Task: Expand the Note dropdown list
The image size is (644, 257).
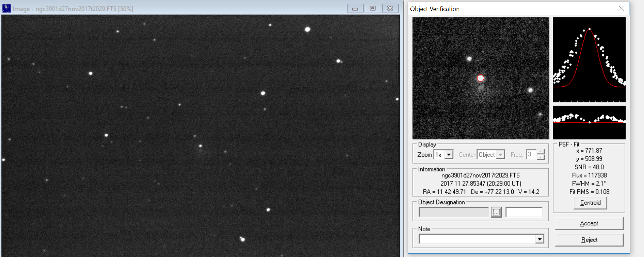Action: 539,239
